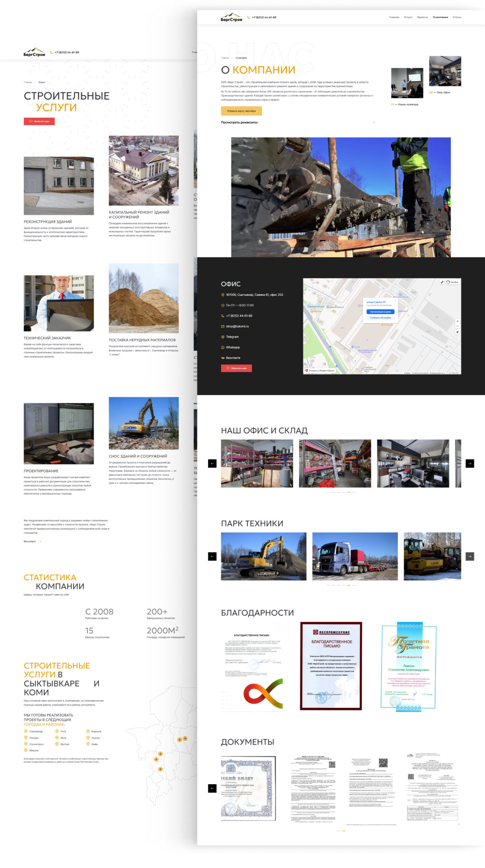Open Главная in the About page top menu

point(394,17)
